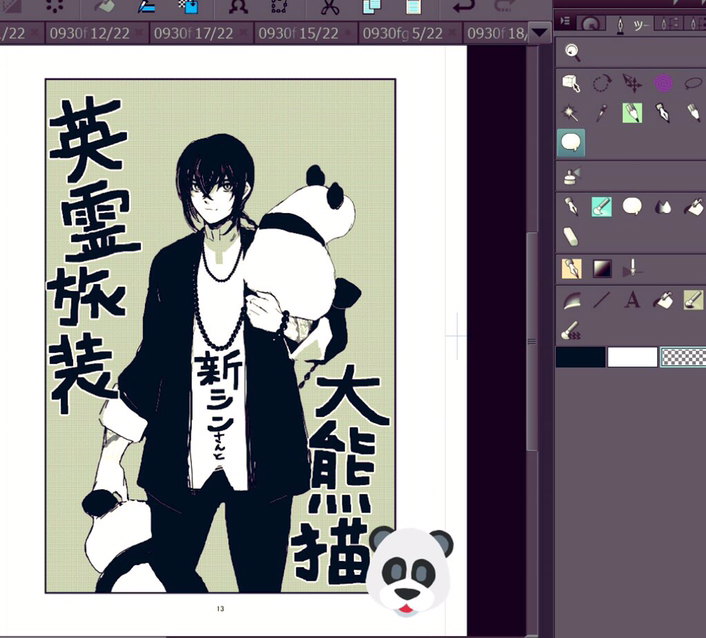Select the Blend droplets tool
Screen dimensions: 706x638
pos(663,207)
